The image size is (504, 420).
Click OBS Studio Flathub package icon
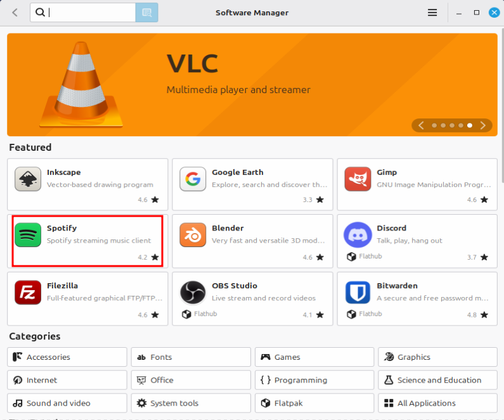(x=186, y=314)
